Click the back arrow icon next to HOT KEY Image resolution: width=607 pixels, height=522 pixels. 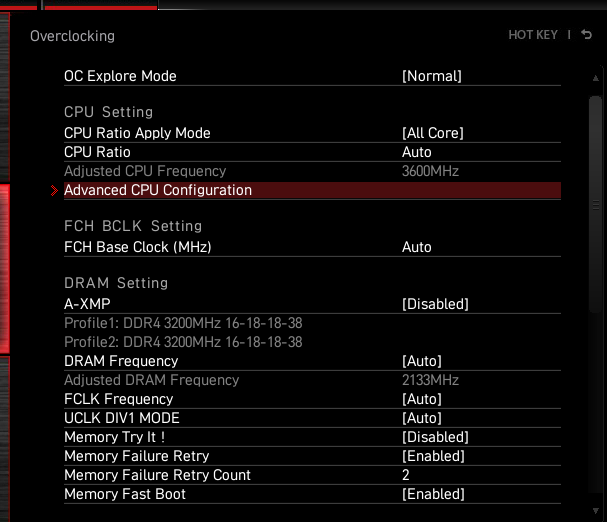tap(586, 35)
